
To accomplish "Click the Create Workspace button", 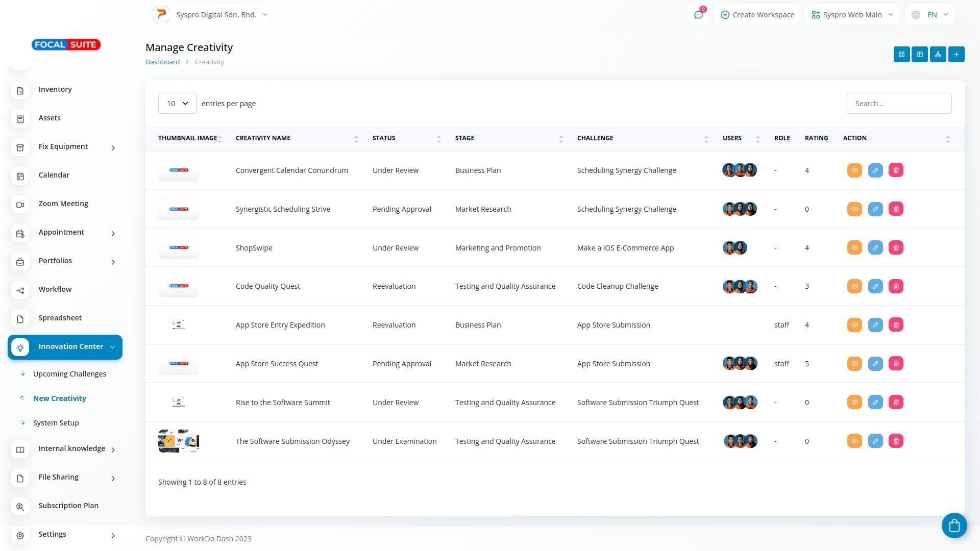I will point(757,15).
